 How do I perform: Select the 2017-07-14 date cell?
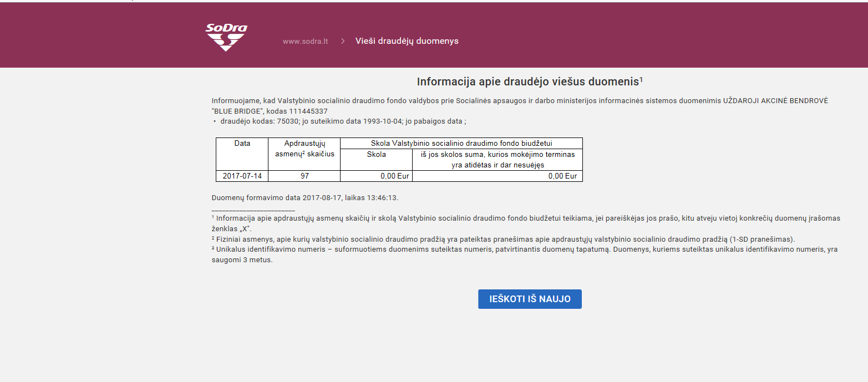(242, 176)
